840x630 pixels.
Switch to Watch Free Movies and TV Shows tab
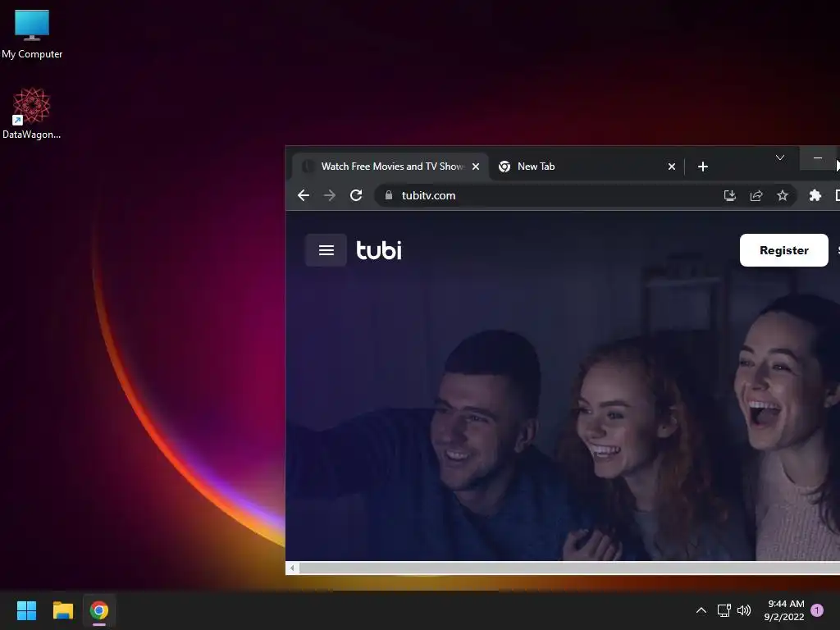[390, 167]
